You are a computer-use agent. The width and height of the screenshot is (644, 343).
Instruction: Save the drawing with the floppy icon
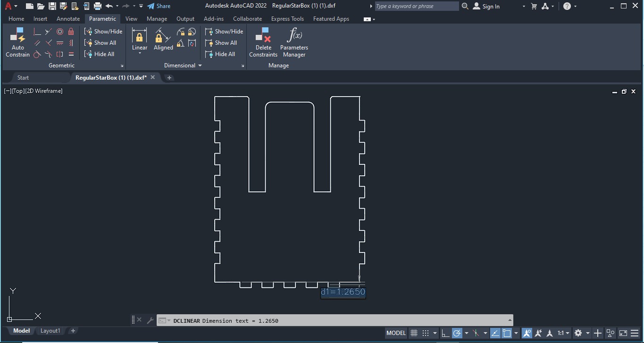pos(52,6)
